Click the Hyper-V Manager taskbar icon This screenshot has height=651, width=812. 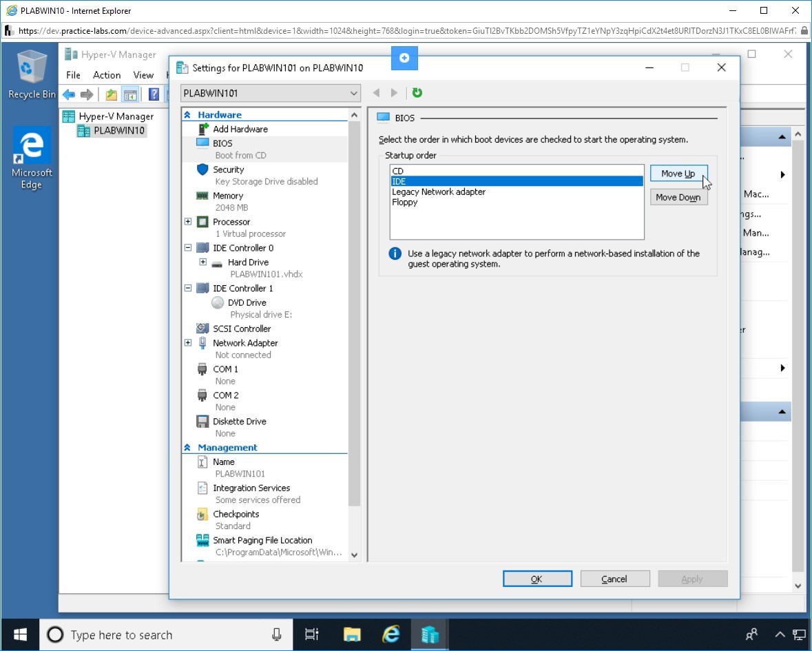[430, 634]
